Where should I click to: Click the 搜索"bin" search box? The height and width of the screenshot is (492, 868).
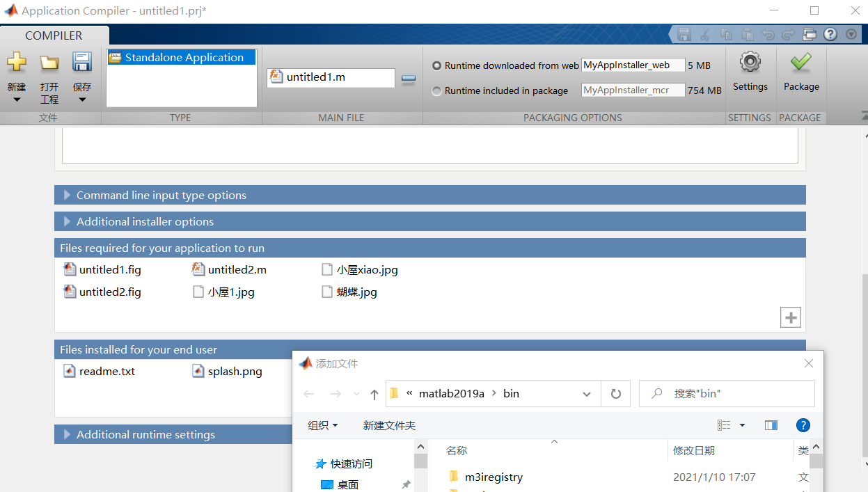click(727, 393)
